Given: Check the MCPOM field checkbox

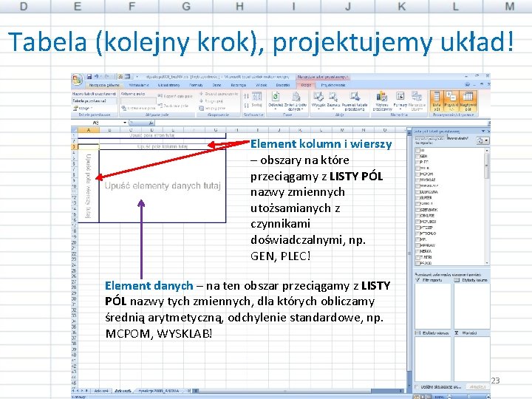Looking at the screenshot, I should pyautogui.click(x=418, y=174).
